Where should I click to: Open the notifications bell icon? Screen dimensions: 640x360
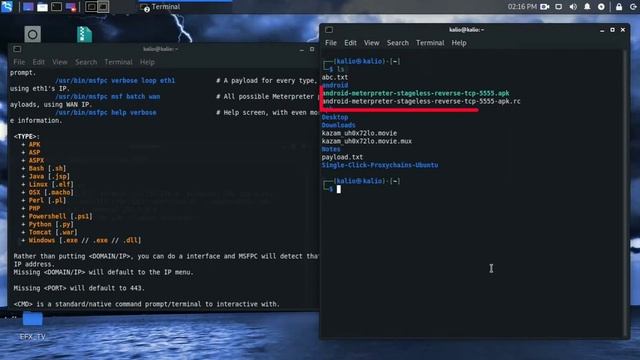pos(587,7)
